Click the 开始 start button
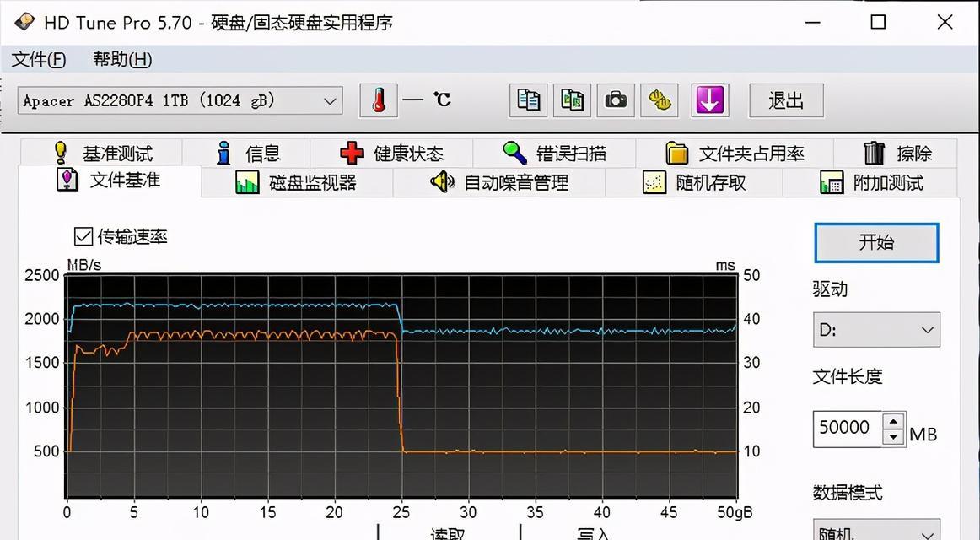The height and width of the screenshot is (540, 980). click(x=876, y=242)
